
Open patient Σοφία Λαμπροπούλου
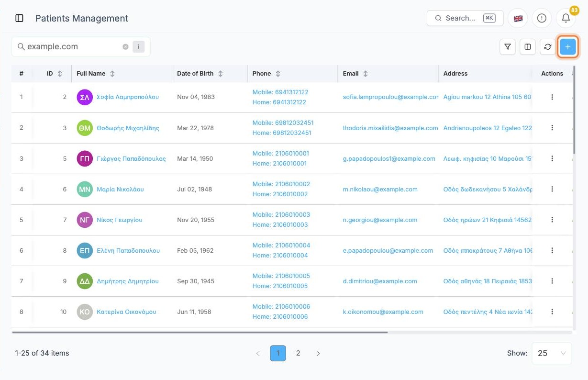pyautogui.click(x=128, y=97)
